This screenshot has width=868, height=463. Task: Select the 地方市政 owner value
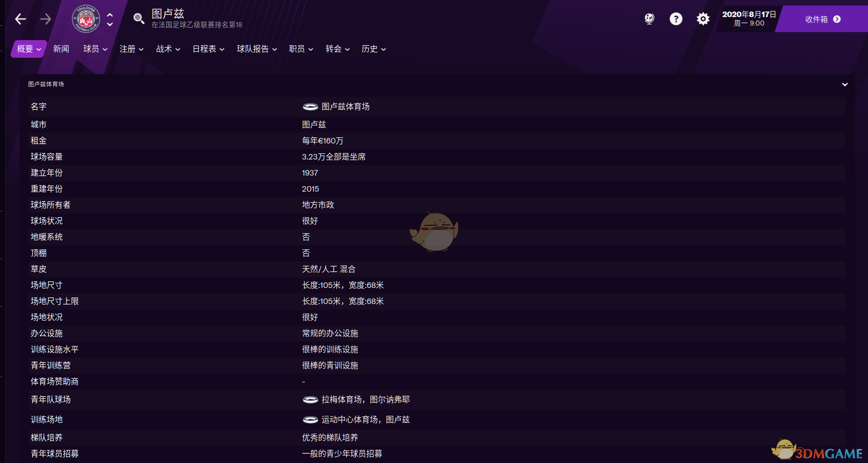point(318,205)
